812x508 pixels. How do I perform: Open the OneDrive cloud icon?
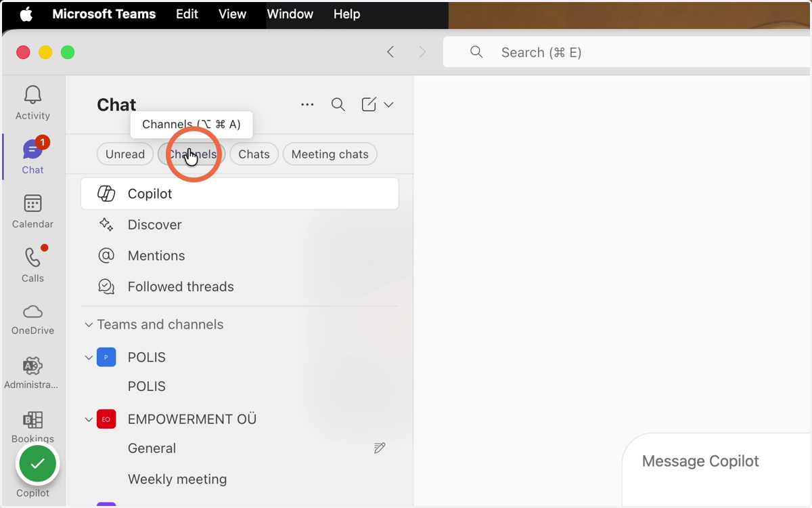[32, 312]
